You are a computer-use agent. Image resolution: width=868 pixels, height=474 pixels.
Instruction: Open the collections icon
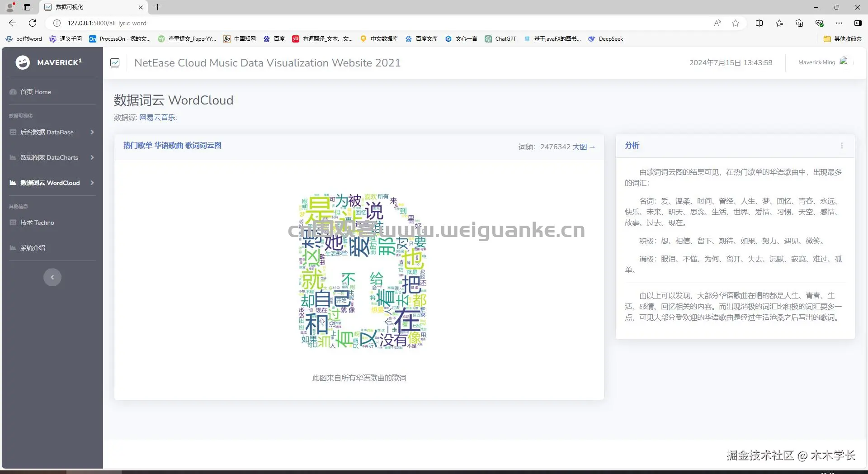(799, 23)
